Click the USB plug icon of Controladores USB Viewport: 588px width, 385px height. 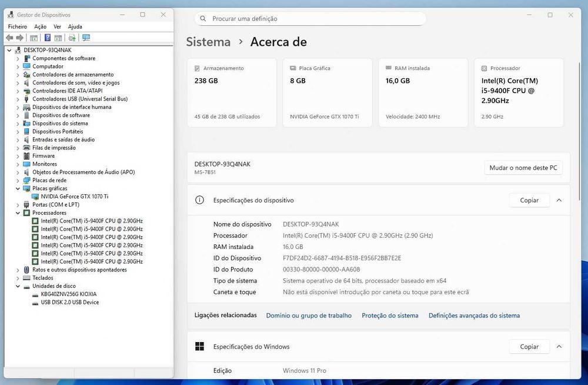[26, 99]
